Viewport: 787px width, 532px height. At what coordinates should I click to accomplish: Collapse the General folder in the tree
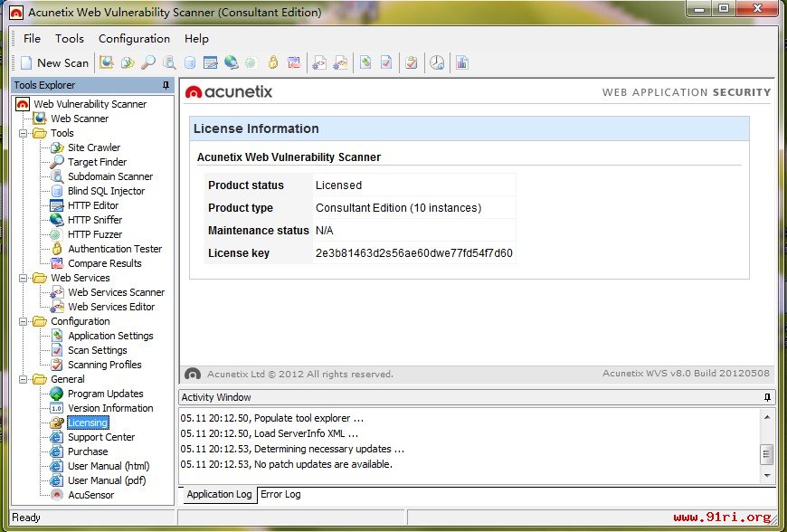[24, 379]
